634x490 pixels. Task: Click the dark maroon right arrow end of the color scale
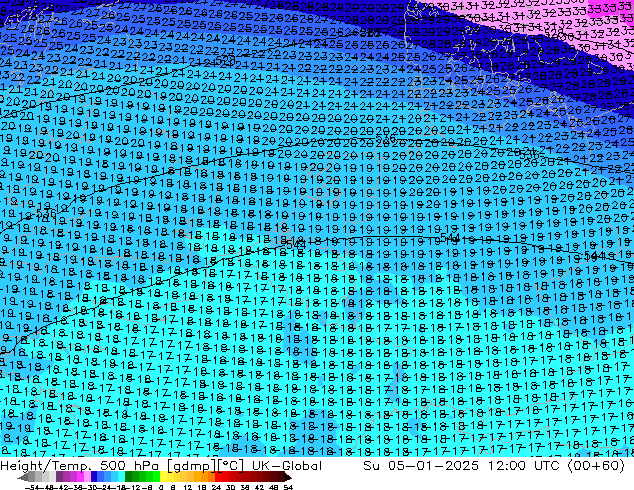click(x=288, y=477)
